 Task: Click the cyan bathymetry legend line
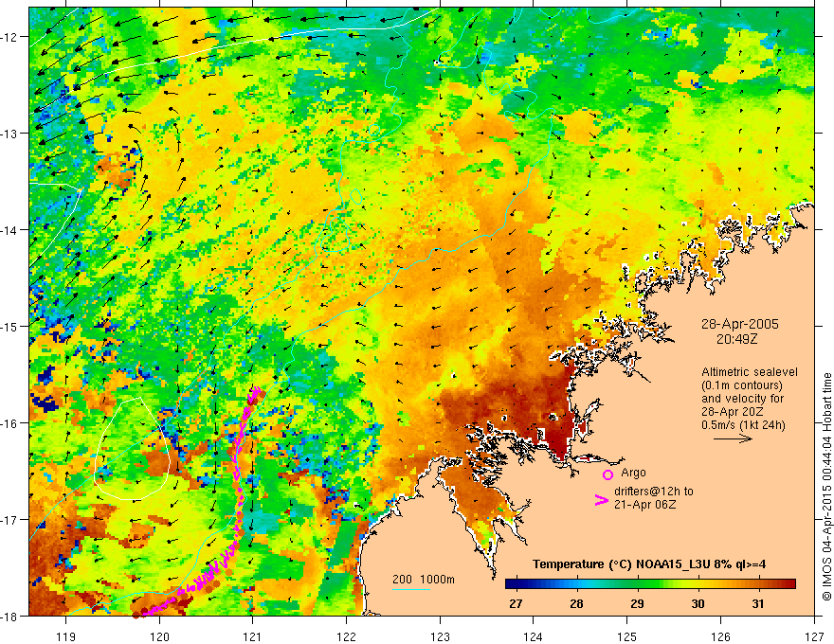click(x=411, y=589)
